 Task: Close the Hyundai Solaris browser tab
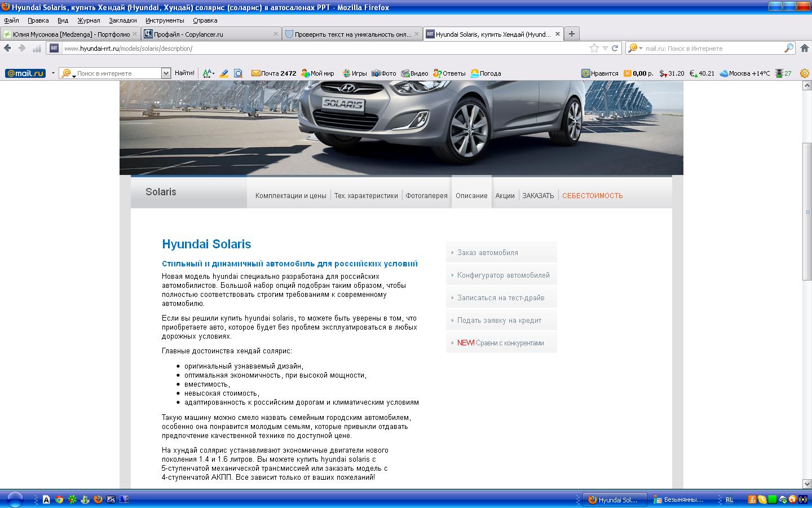(x=558, y=34)
